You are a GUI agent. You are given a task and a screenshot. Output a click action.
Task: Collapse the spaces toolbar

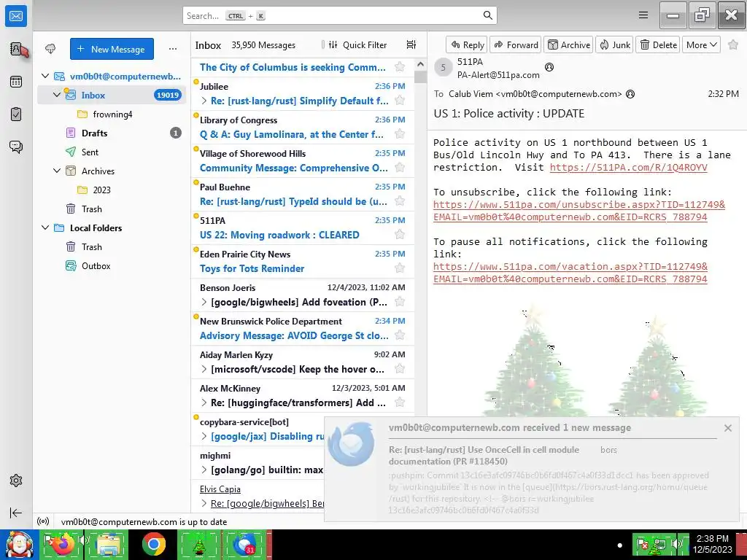coord(16,513)
